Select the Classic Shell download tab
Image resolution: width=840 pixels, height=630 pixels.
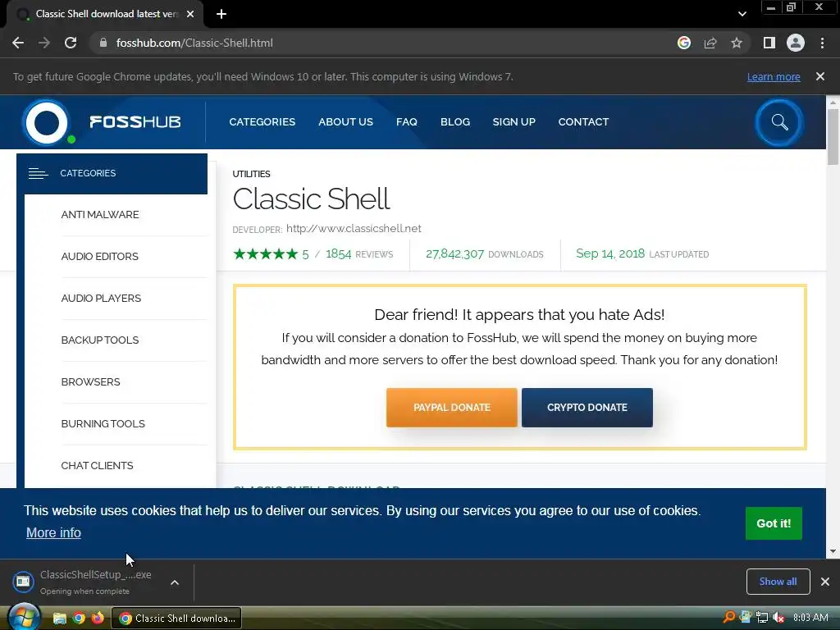(106, 14)
